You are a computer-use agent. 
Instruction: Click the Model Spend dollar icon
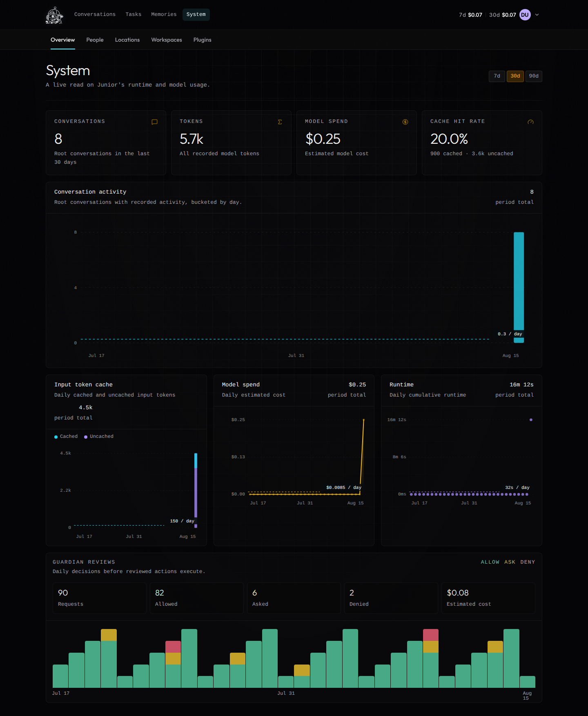pyautogui.click(x=405, y=122)
